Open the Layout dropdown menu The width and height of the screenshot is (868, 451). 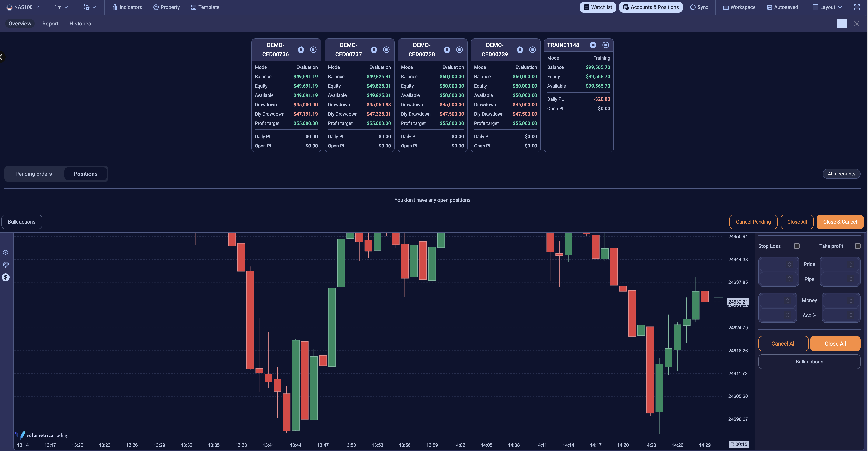pos(827,7)
